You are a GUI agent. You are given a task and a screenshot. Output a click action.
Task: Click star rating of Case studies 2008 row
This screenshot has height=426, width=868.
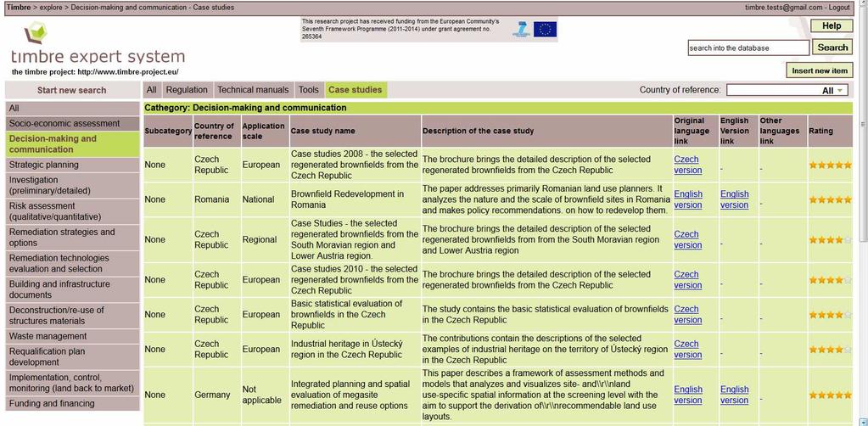click(830, 165)
